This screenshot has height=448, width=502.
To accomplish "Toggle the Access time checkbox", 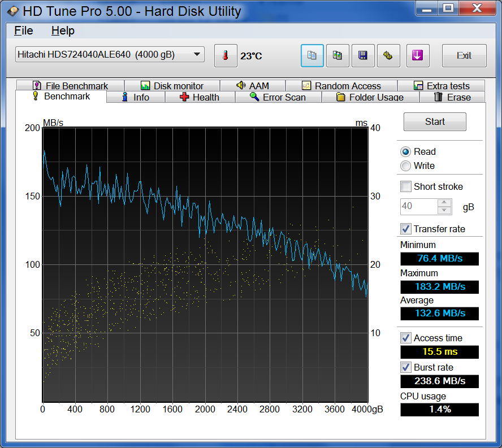I will pos(406,338).
